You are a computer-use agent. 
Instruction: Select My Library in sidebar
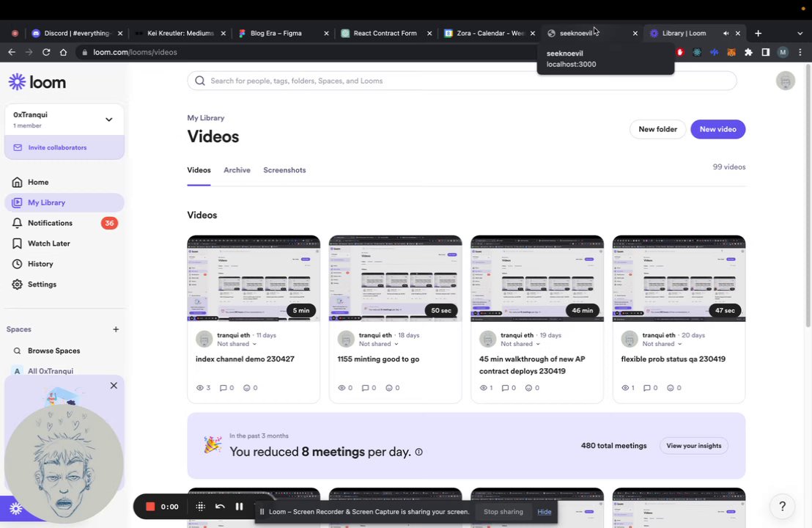click(64, 202)
